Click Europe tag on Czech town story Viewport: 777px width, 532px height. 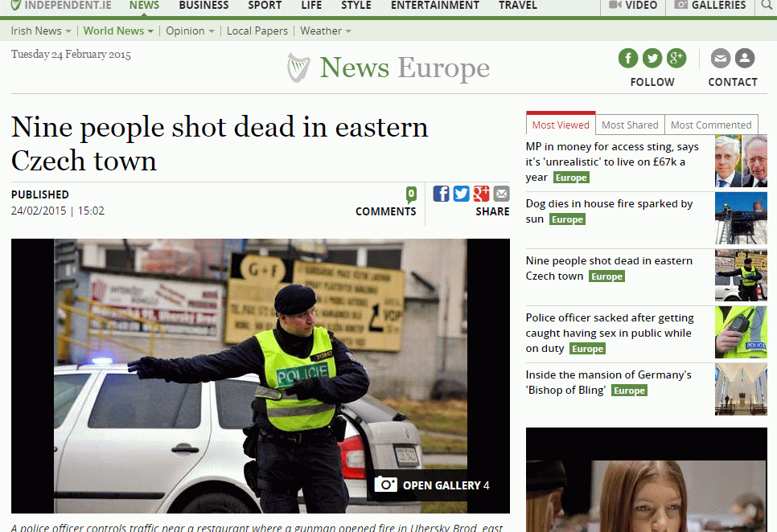coord(607,276)
